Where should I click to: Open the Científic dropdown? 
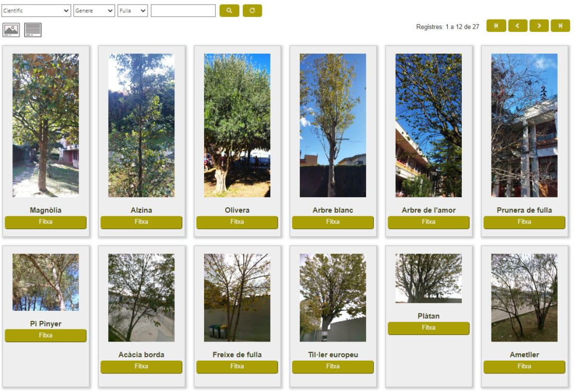click(x=36, y=11)
